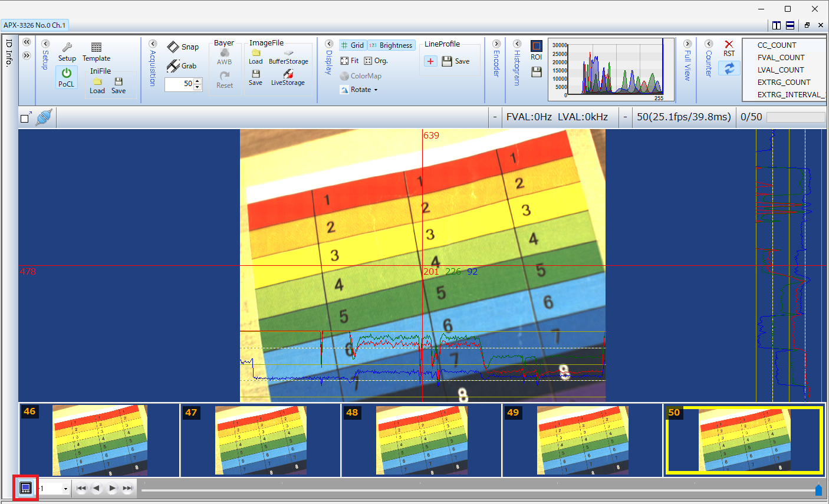Image resolution: width=829 pixels, height=504 pixels.
Task: Expand the Encoder panel
Action: point(496,44)
